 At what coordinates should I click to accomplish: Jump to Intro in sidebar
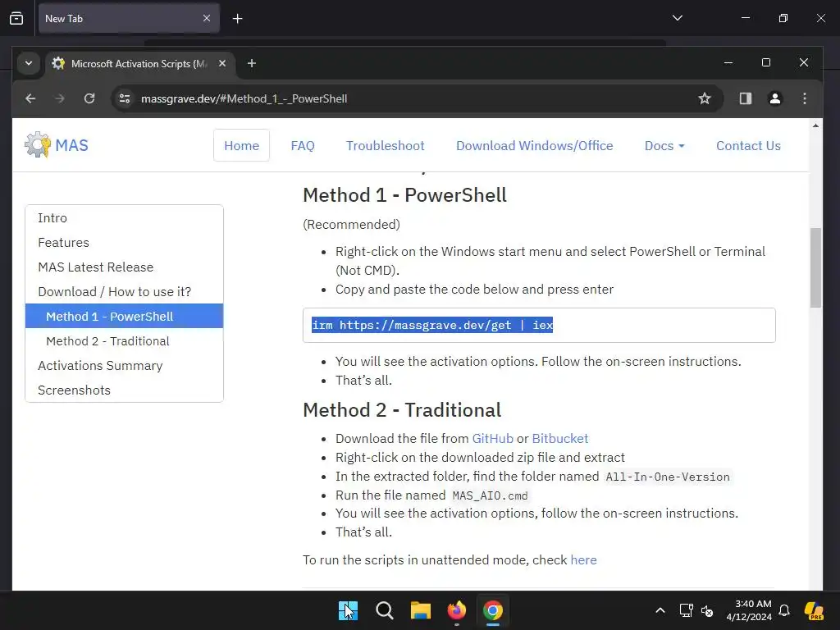coord(125,218)
